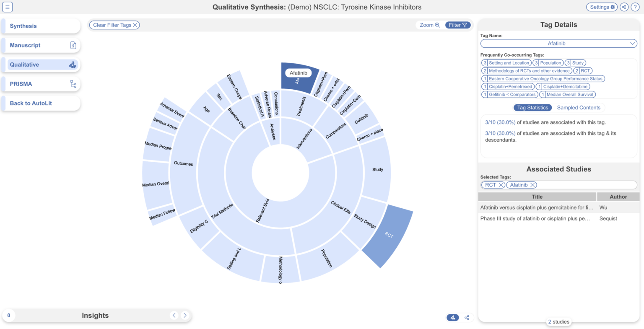Screen dimensions: 644x329
Task: Select the share icon near the Insights bar
Action: (467, 317)
